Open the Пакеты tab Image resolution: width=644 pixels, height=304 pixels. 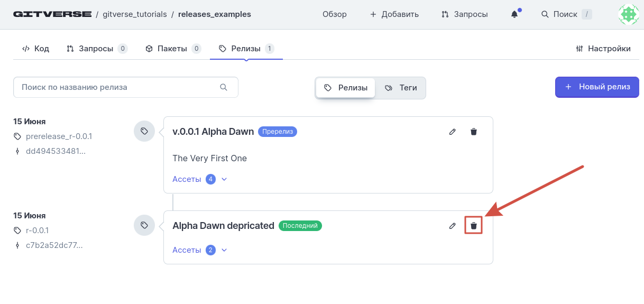tap(173, 49)
